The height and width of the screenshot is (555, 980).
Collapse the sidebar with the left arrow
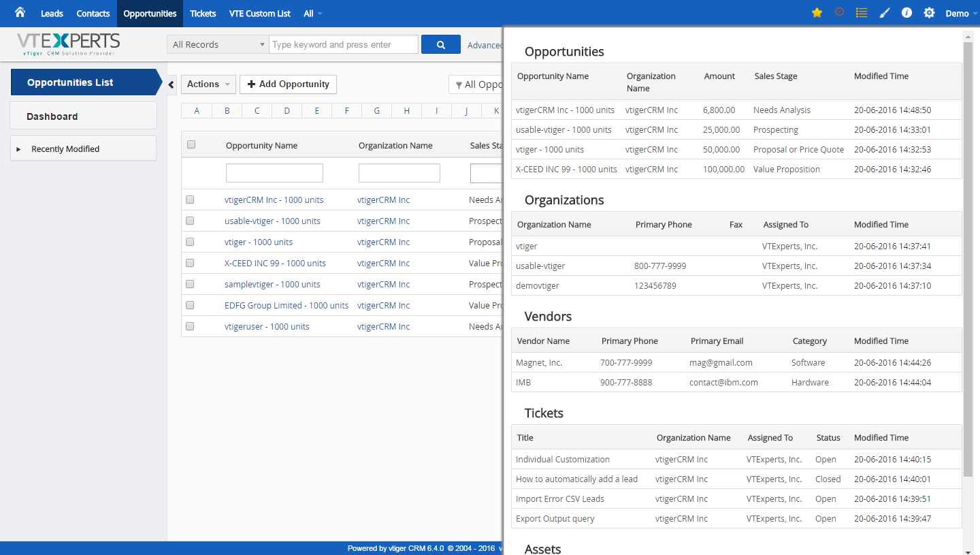[x=171, y=84]
